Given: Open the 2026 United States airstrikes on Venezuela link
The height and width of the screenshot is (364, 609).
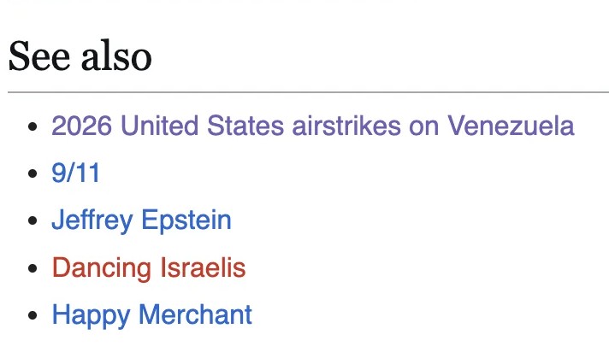Looking at the screenshot, I should pos(312,126).
